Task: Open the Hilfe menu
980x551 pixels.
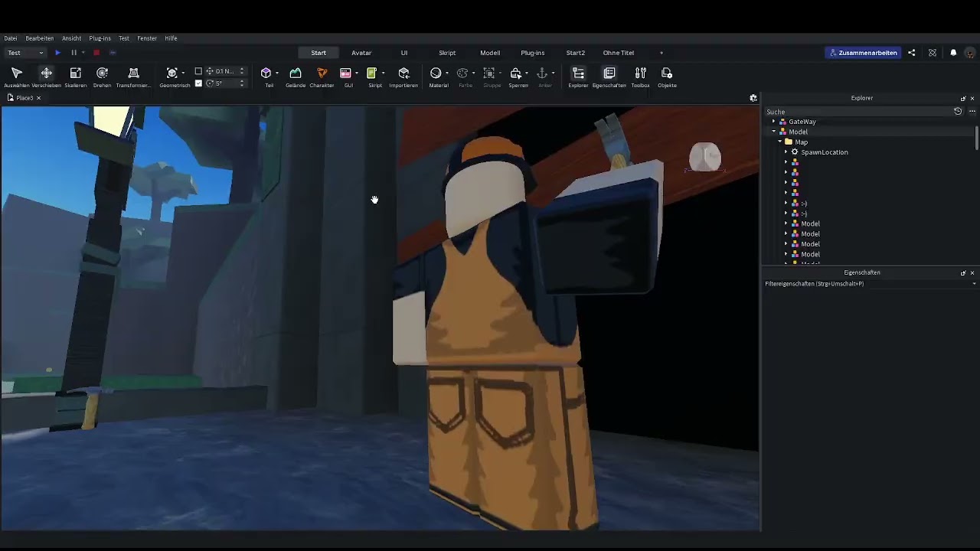Action: click(171, 38)
